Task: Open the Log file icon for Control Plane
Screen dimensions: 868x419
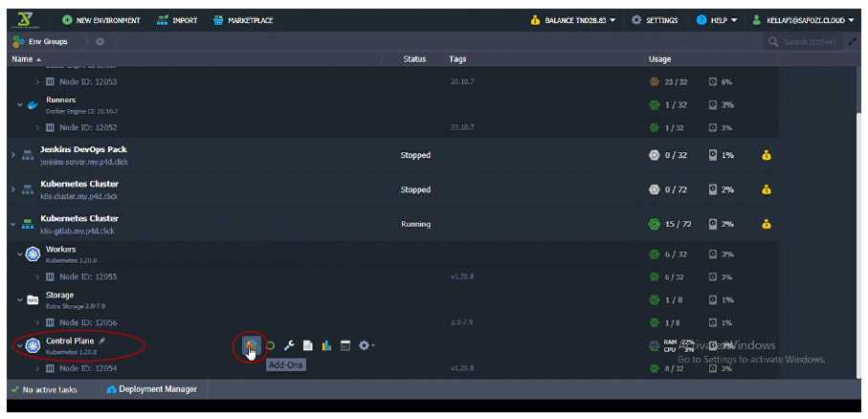Action: [x=308, y=346]
